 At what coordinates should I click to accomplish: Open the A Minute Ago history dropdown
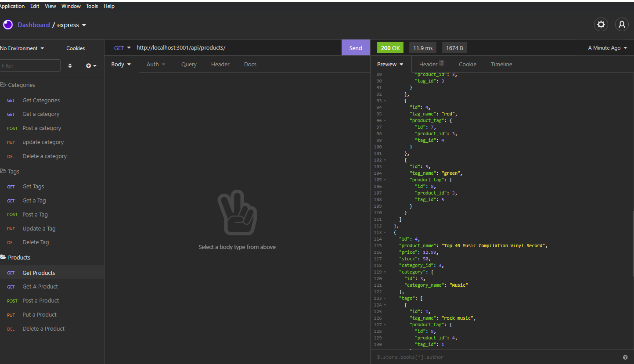pos(607,47)
